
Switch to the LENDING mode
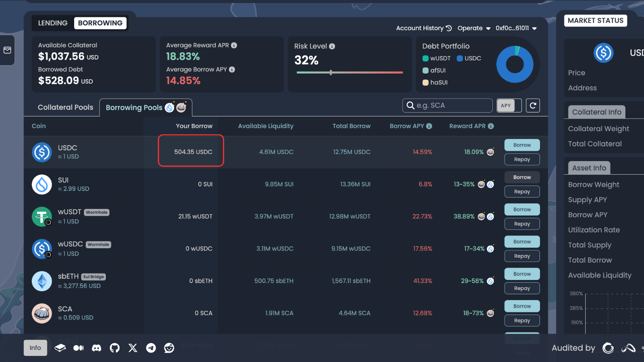click(x=53, y=23)
